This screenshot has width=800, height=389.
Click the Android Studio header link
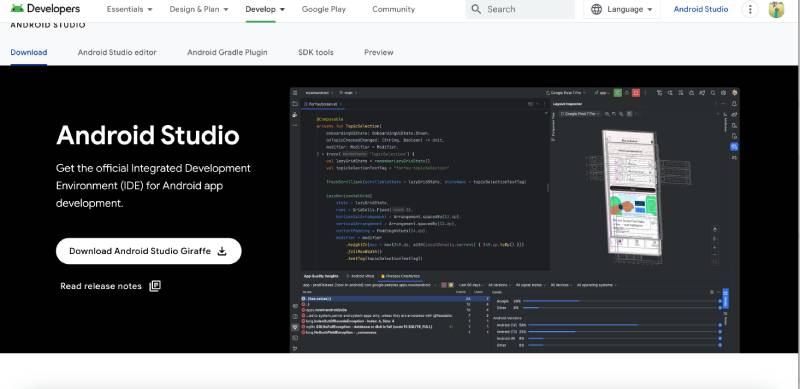click(x=701, y=9)
